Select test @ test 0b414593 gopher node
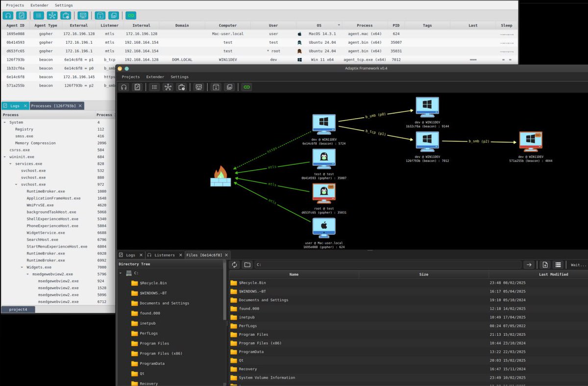Image resolution: width=588 pixels, height=386 pixels. pyautogui.click(x=324, y=159)
